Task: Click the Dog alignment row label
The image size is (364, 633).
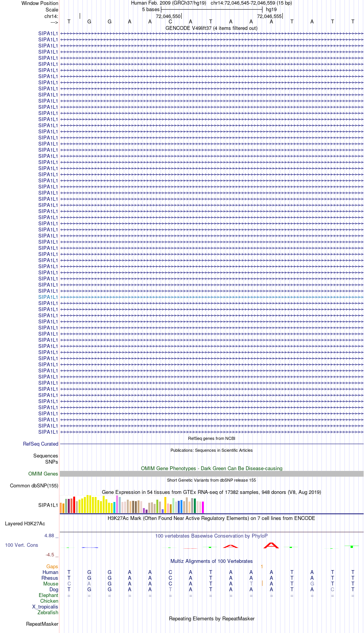Action: [54, 589]
